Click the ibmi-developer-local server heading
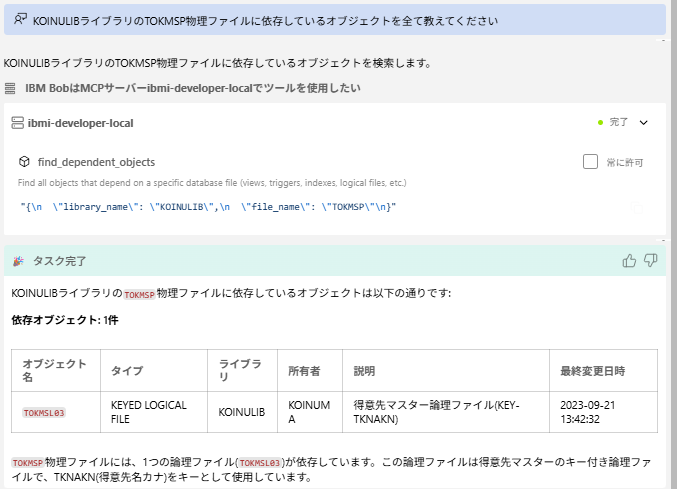 pyautogui.click(x=80, y=123)
